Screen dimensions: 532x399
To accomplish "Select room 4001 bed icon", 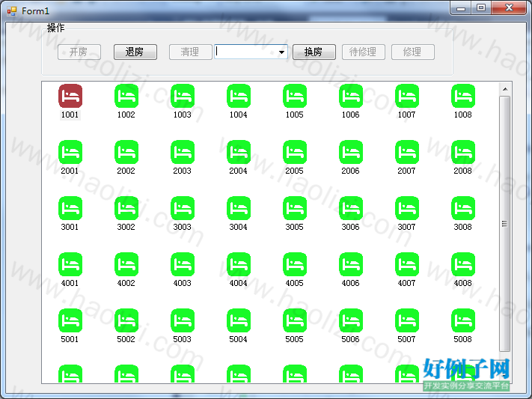I will (70, 264).
